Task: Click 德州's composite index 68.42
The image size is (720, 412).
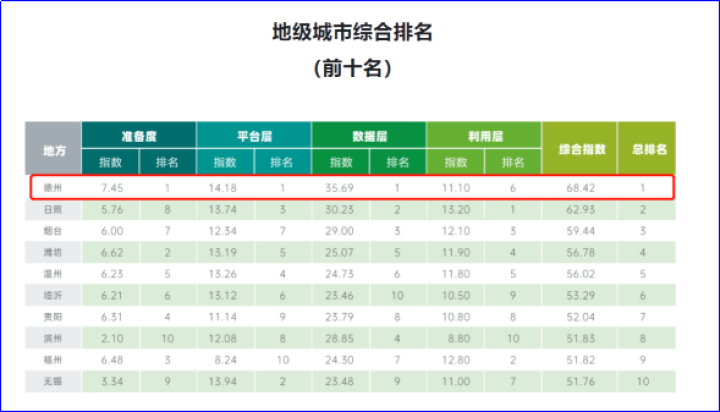Action: click(580, 188)
